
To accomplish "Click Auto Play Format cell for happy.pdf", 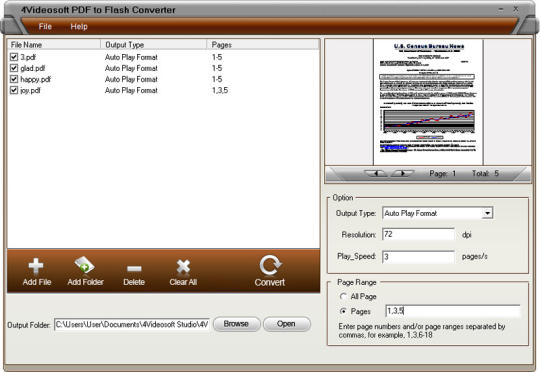I will pos(131,79).
